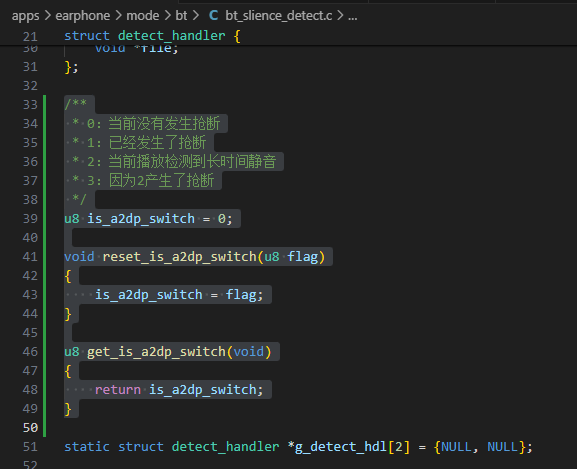Select the 'mode' breadcrumb segment

pyautogui.click(x=143, y=16)
